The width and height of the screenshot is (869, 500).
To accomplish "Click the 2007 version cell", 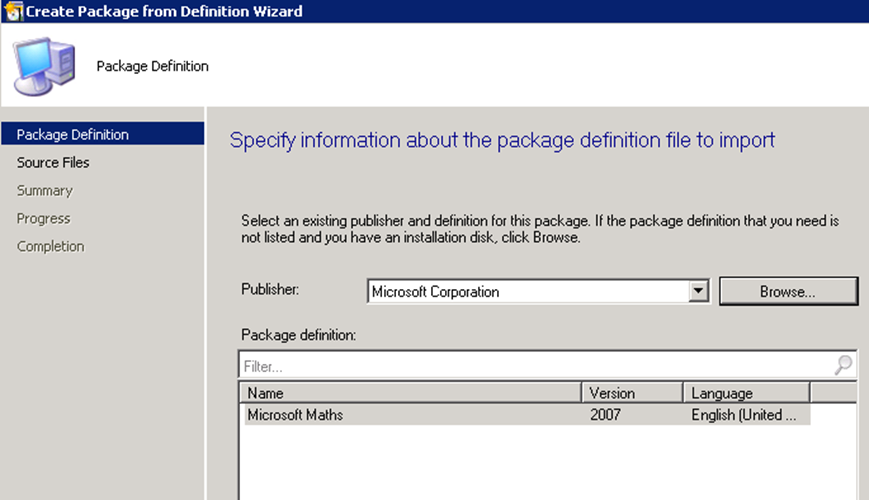I will click(605, 415).
